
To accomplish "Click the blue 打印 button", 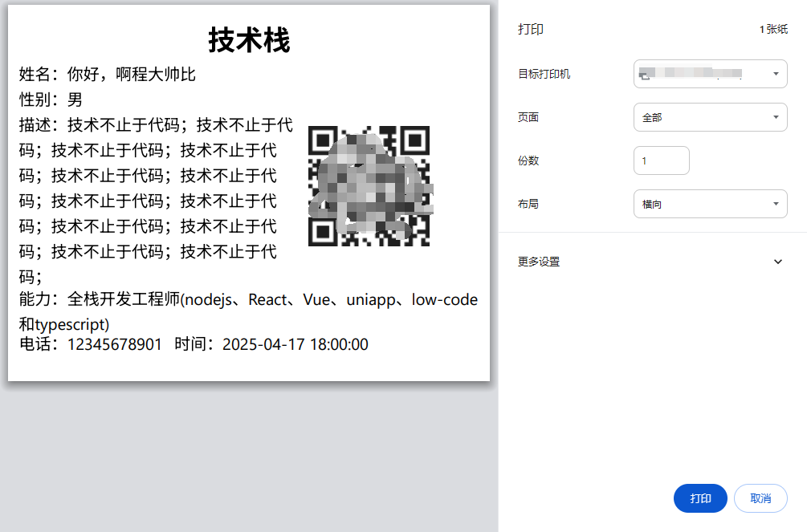I will 700,498.
